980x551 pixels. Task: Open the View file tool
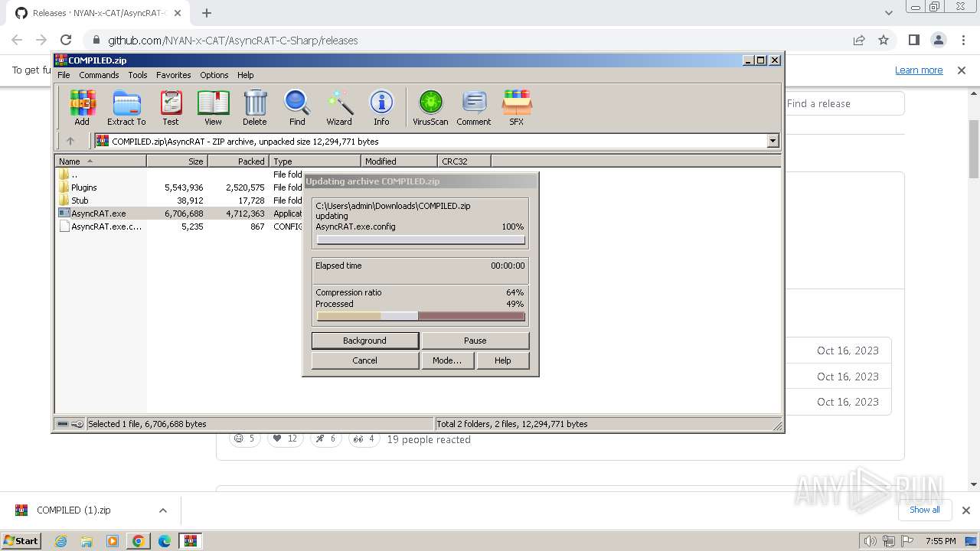coord(213,107)
